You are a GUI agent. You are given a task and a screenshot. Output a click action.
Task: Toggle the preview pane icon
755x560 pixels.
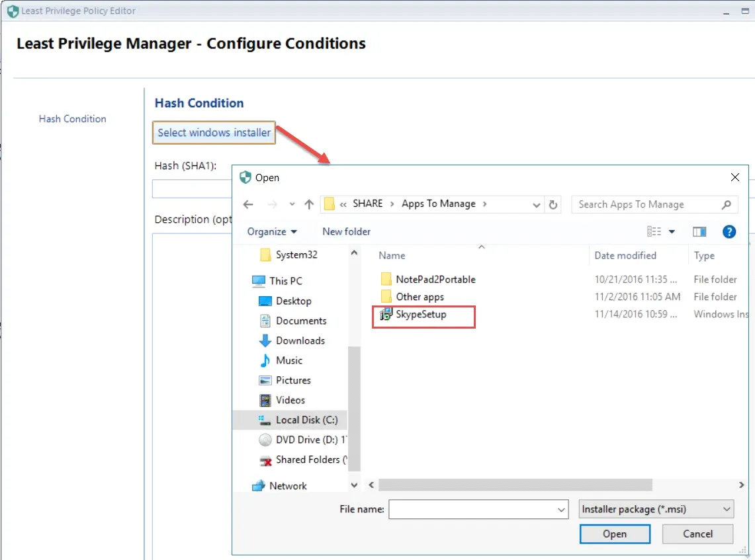[x=699, y=231]
